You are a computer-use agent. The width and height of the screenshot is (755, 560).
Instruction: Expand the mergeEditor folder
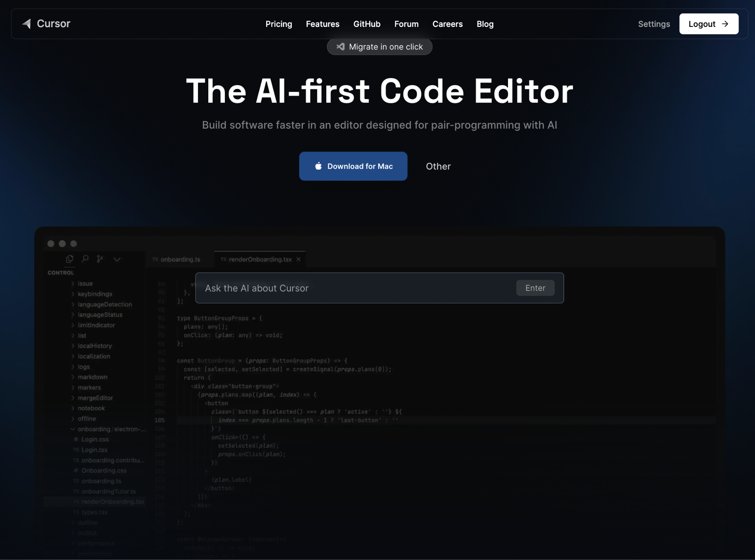point(92,398)
